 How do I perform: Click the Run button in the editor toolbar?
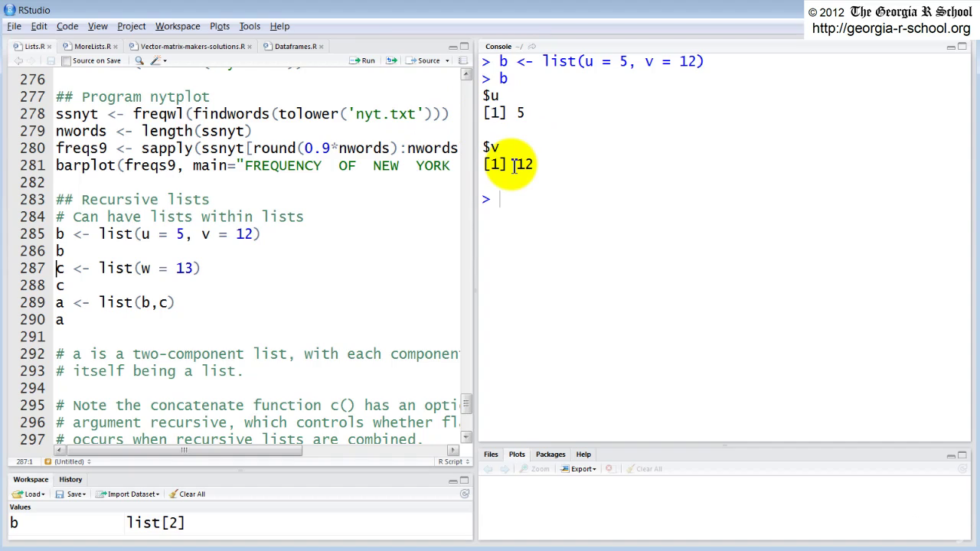tap(362, 60)
